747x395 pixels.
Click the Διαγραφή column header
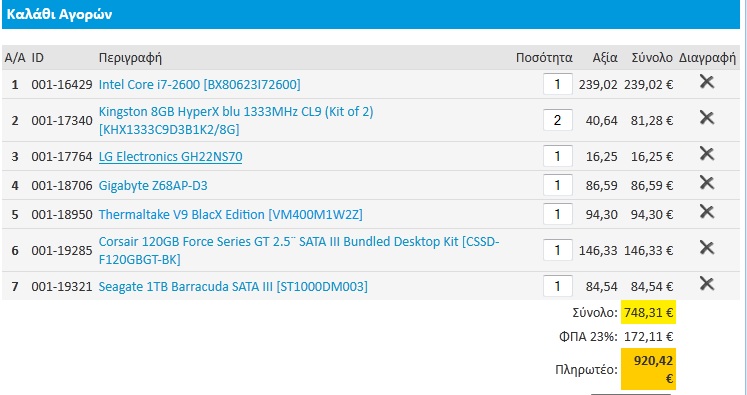[x=707, y=58]
